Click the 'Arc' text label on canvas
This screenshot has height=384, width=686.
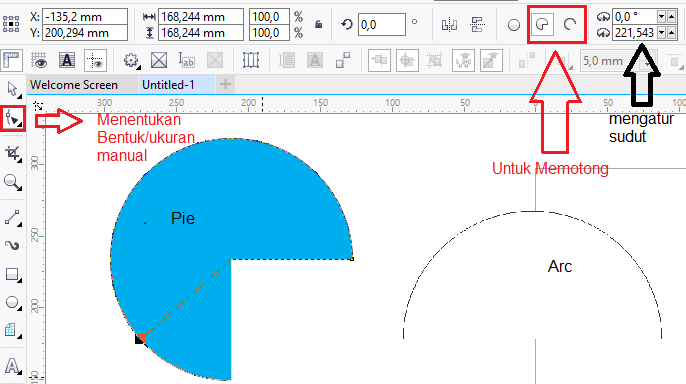[560, 266]
